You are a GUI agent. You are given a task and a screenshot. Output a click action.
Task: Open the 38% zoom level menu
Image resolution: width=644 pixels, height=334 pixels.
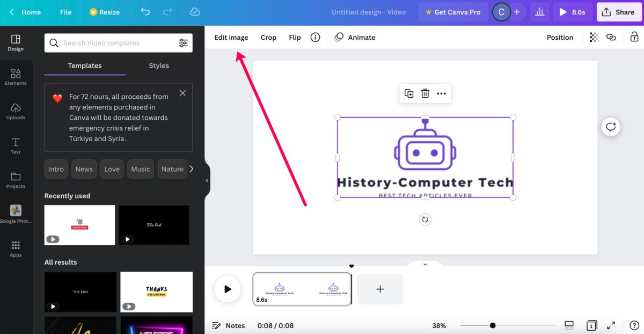pyautogui.click(x=439, y=325)
